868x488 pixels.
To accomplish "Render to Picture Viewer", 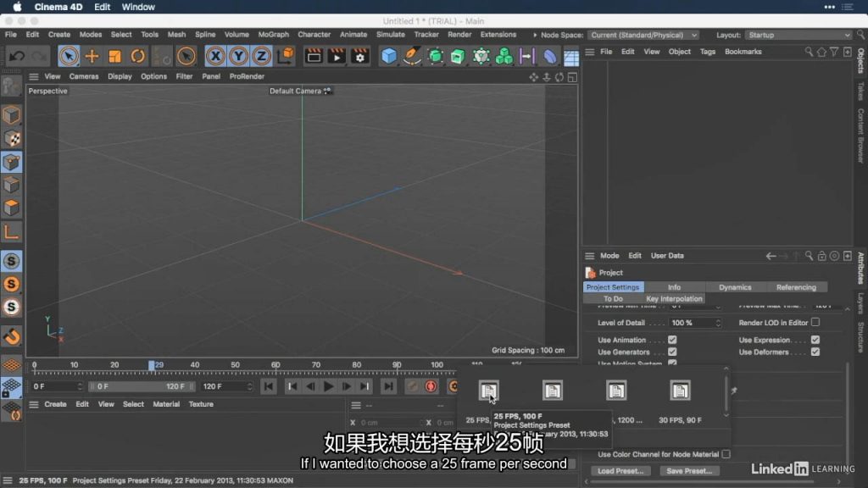I will tap(337, 56).
